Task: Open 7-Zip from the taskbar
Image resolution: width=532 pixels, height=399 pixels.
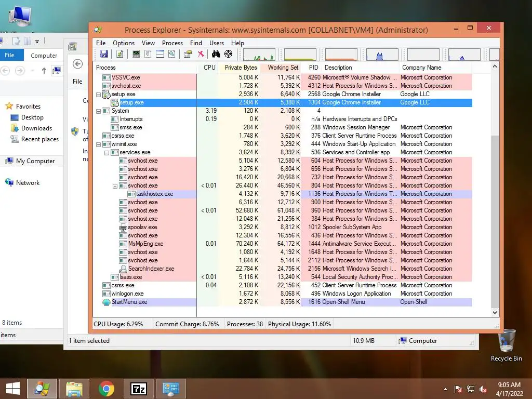Action: point(139,389)
